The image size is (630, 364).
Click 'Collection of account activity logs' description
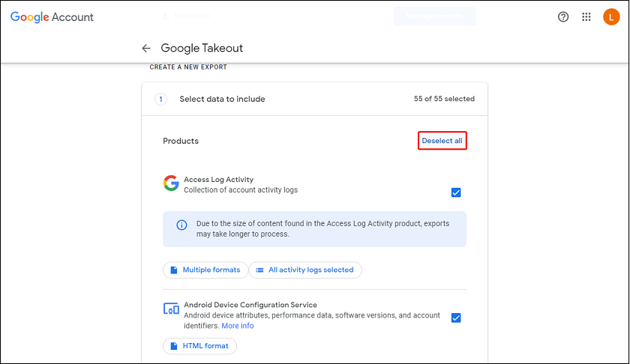(x=241, y=189)
